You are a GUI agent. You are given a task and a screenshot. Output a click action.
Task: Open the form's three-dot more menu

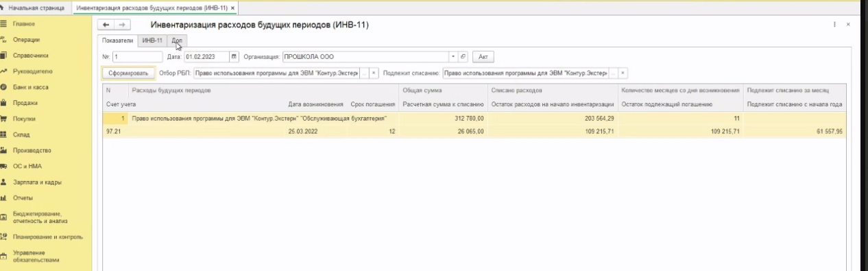click(x=834, y=25)
